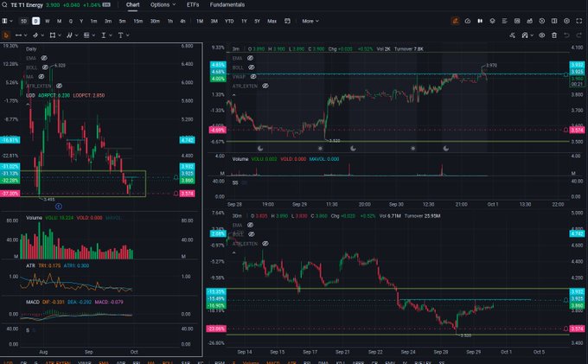Select the orange cursor pointer tool

tap(6, 35)
